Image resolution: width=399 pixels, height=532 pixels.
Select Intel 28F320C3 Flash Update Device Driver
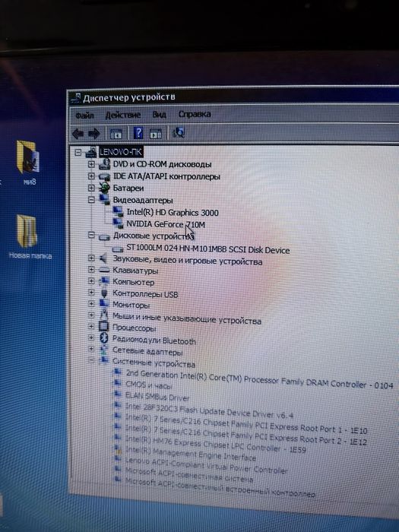209,410
